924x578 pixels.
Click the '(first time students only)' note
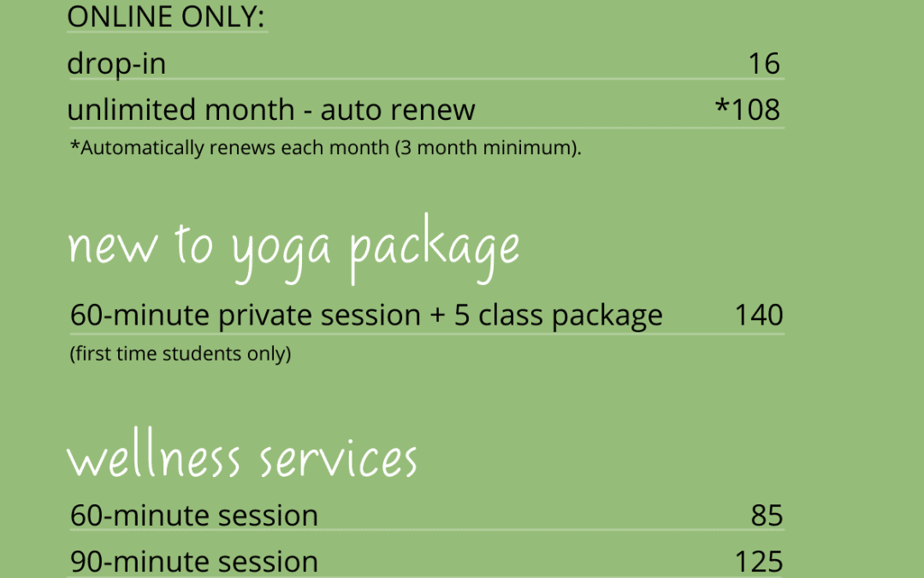pyautogui.click(x=181, y=354)
